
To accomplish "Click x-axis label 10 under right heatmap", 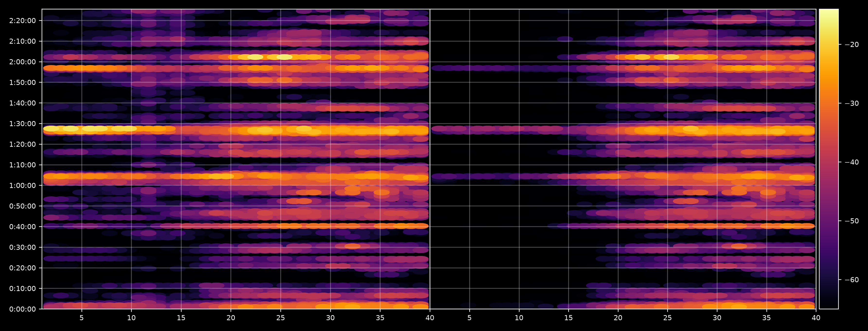I will [x=519, y=318].
